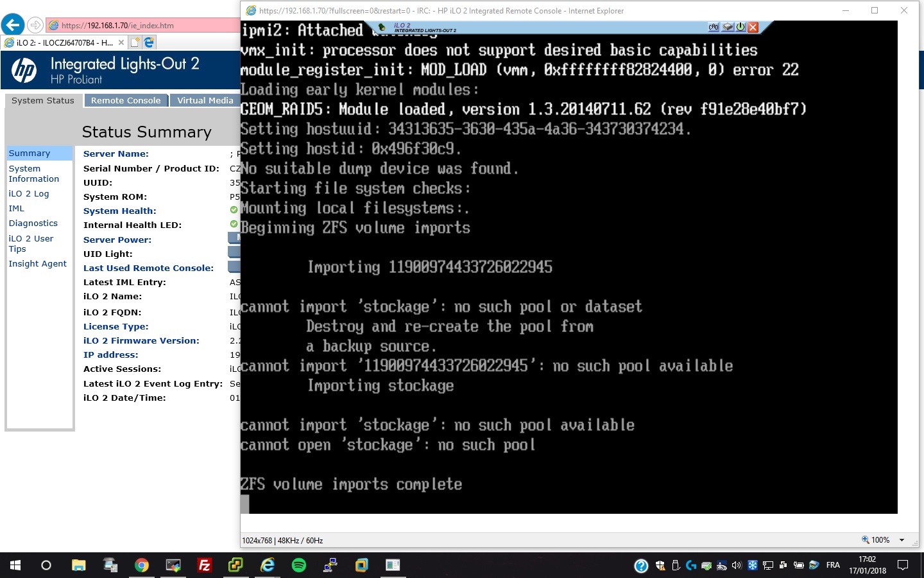This screenshot has height=578, width=924.
Task: Select Summary in the left sidebar
Action: tap(30, 153)
